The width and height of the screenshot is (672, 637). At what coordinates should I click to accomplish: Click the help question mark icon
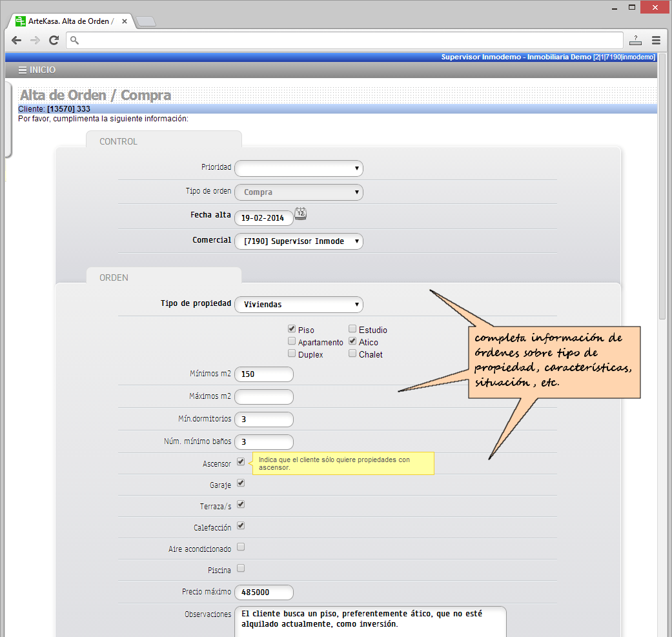(635, 40)
